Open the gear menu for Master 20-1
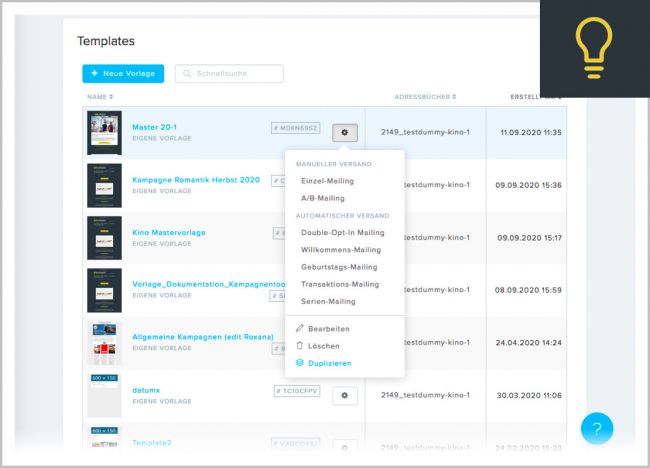 pos(344,132)
